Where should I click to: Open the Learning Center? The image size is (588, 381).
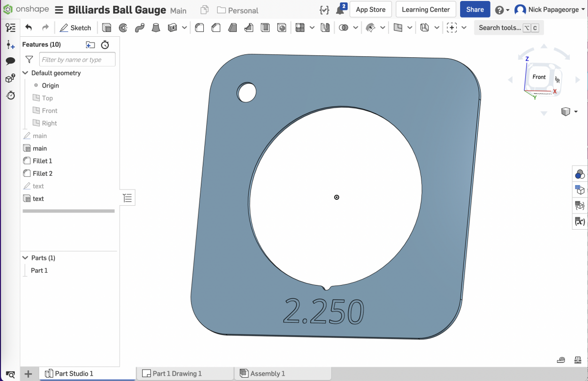425,10
